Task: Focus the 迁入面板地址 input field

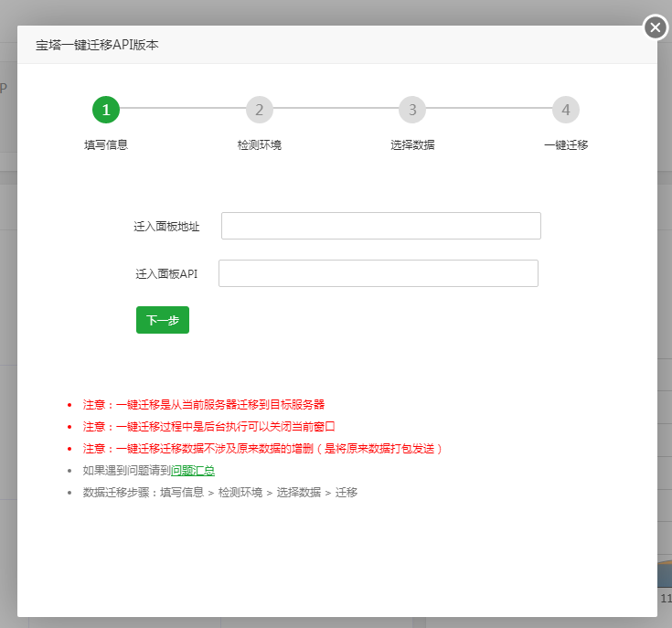Action: coord(381,226)
